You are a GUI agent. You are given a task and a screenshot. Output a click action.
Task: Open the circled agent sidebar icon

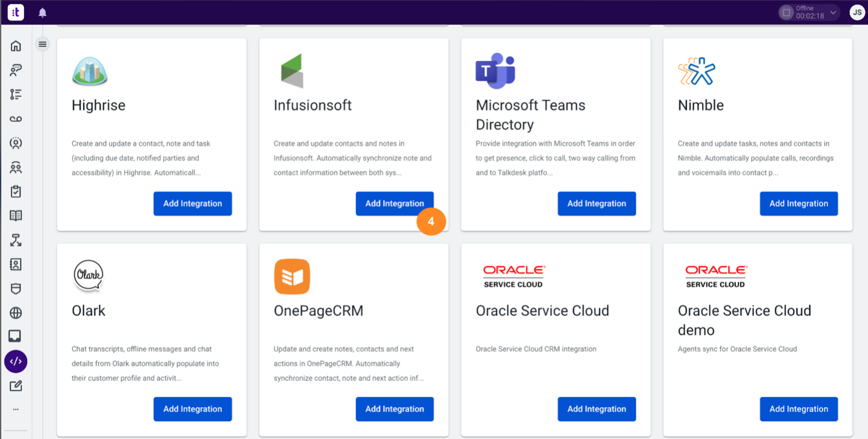pos(16,143)
